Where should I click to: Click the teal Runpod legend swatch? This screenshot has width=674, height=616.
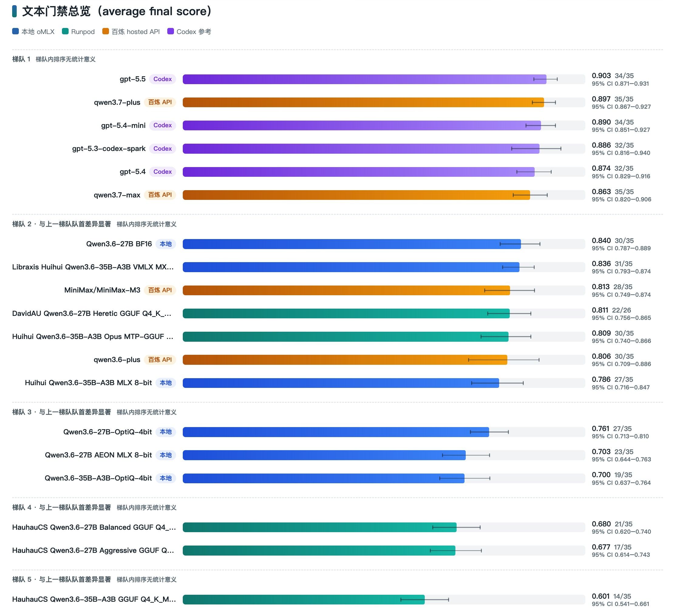[x=65, y=31]
